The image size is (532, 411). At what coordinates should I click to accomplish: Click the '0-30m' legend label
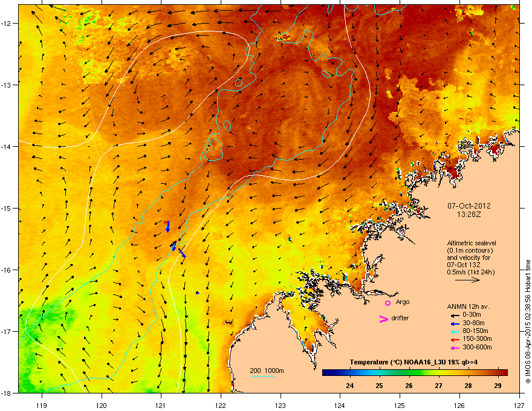click(472, 315)
